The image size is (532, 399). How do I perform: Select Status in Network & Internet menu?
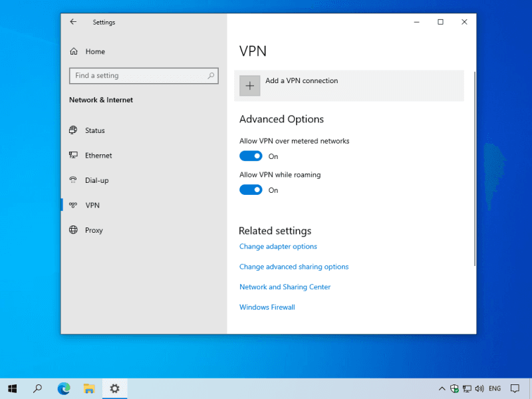pyautogui.click(x=94, y=130)
